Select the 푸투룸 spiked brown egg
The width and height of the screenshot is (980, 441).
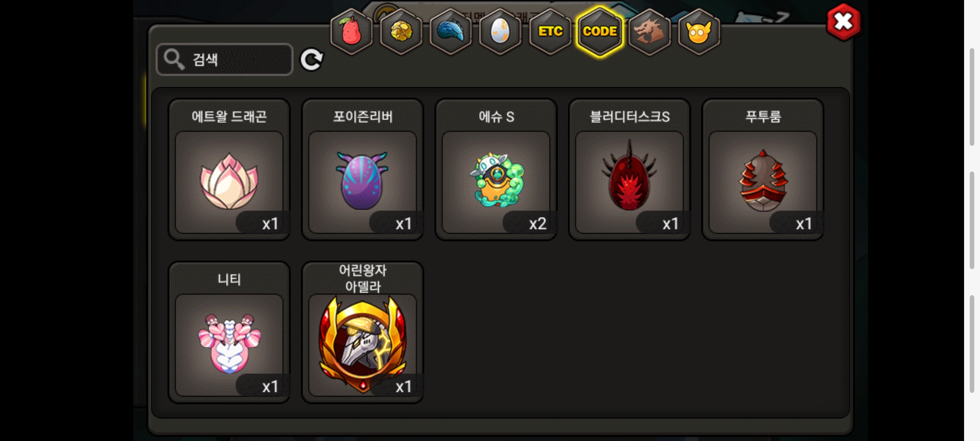(x=763, y=169)
